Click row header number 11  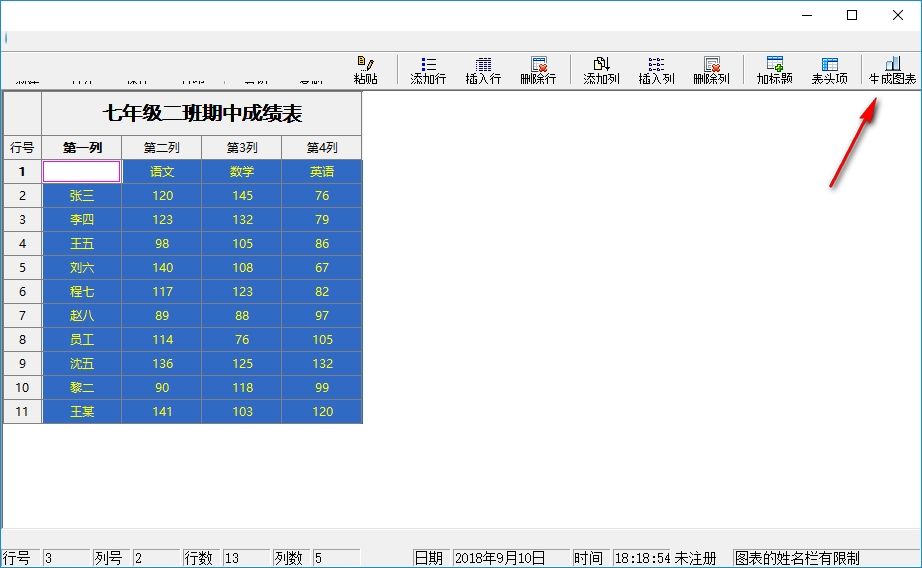coord(22,412)
